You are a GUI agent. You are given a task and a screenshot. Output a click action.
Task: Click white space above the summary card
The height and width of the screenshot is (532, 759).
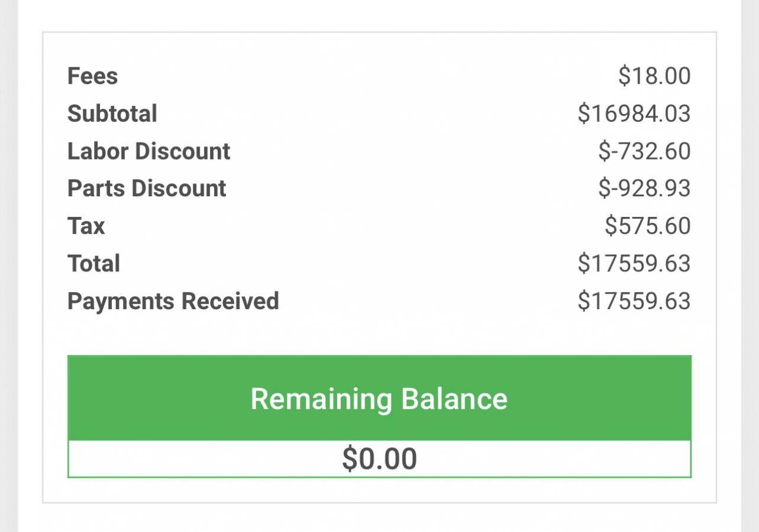[379, 15]
